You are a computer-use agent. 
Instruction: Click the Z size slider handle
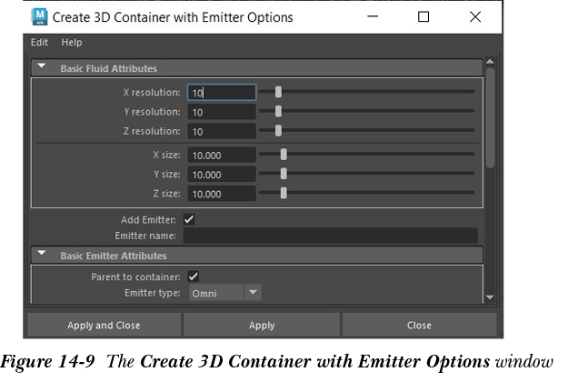point(284,193)
